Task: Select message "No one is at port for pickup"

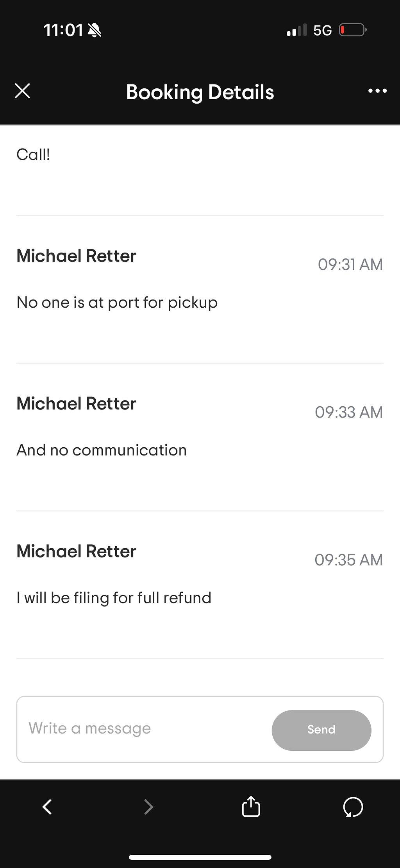Action: (x=117, y=303)
